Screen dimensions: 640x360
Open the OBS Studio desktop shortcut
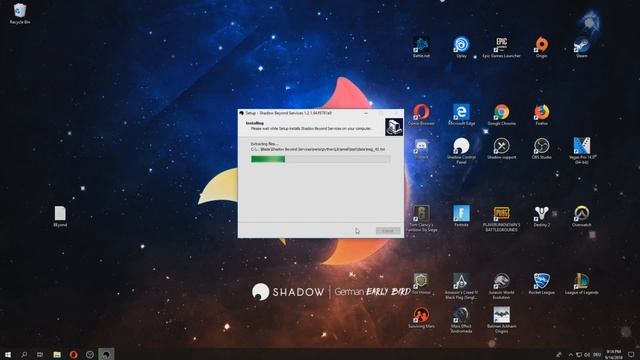tap(542, 149)
